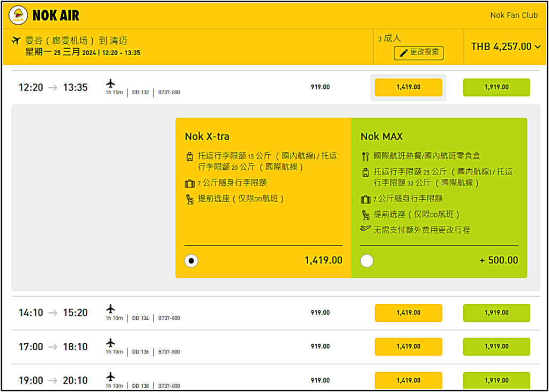Click the Nok X-tra checked baggage icon
This screenshot has width=549, height=392.
(x=189, y=157)
